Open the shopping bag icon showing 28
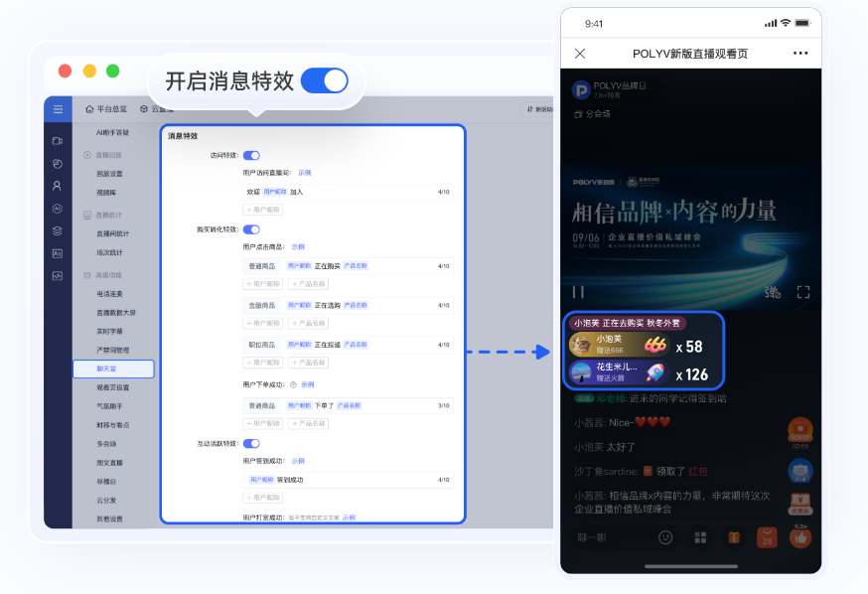The width and height of the screenshot is (868, 594). pos(767,537)
